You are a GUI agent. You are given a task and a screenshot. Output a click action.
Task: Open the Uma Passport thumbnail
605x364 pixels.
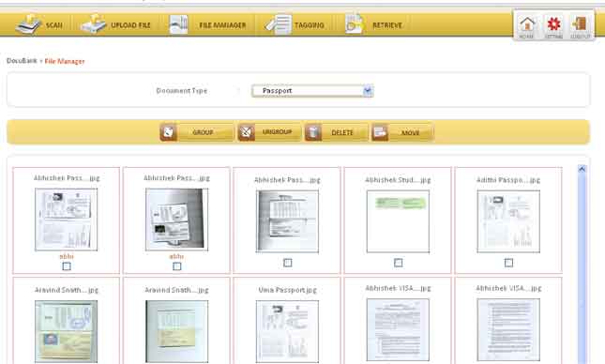coord(287,331)
